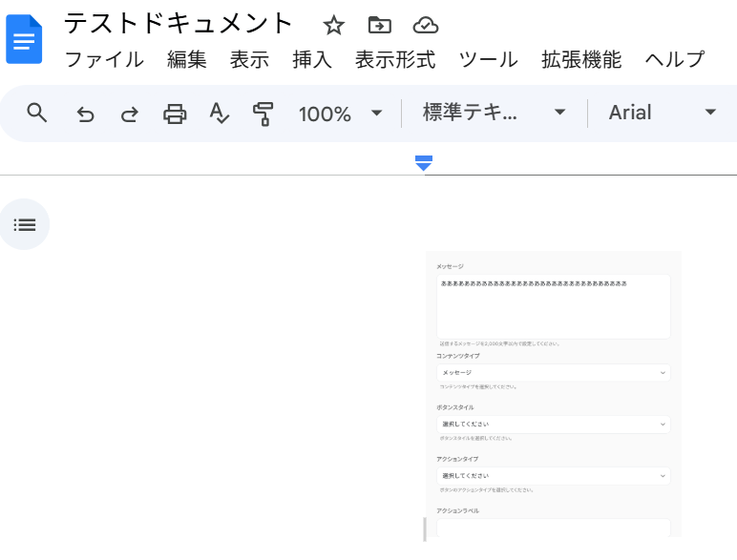Print the document
737x560 pixels.
175,114
